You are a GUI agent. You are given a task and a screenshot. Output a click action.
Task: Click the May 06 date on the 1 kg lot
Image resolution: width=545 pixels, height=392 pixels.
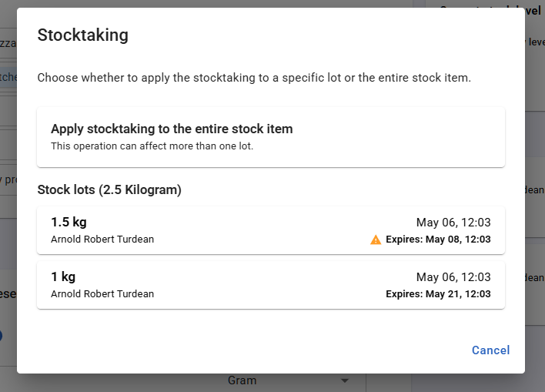[x=453, y=277]
